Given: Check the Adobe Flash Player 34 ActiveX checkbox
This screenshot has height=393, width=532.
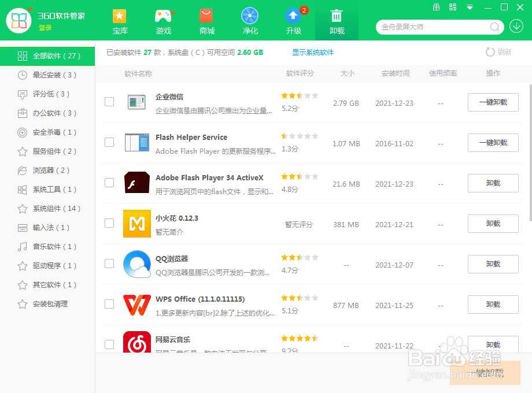Looking at the screenshot, I should tap(109, 183).
